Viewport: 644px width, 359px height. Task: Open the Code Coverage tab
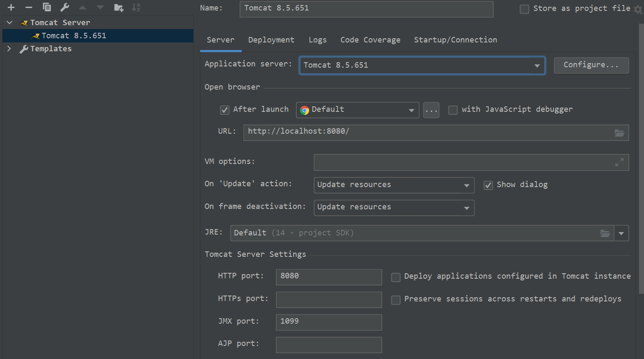pos(370,40)
